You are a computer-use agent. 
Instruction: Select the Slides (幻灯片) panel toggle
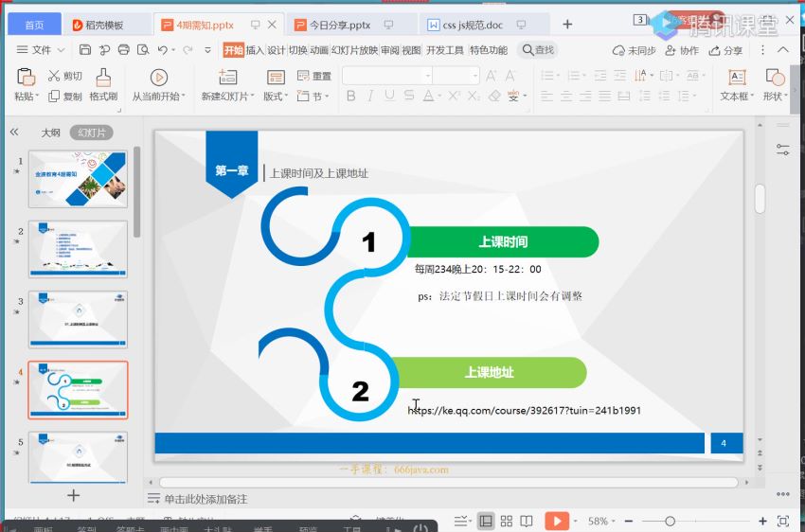point(91,133)
